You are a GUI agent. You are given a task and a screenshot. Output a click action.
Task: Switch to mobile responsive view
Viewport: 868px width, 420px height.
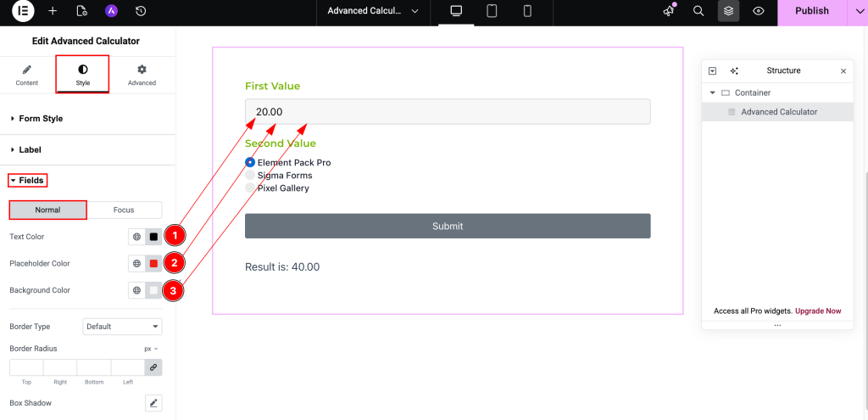tap(526, 11)
